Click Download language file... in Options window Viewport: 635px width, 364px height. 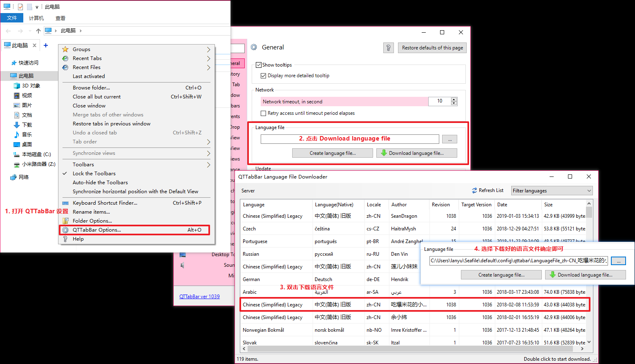(417, 153)
